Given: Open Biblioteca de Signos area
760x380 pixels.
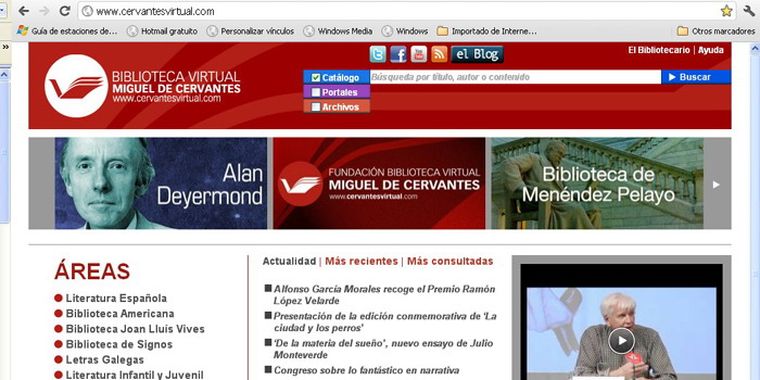Looking at the screenshot, I should (119, 345).
